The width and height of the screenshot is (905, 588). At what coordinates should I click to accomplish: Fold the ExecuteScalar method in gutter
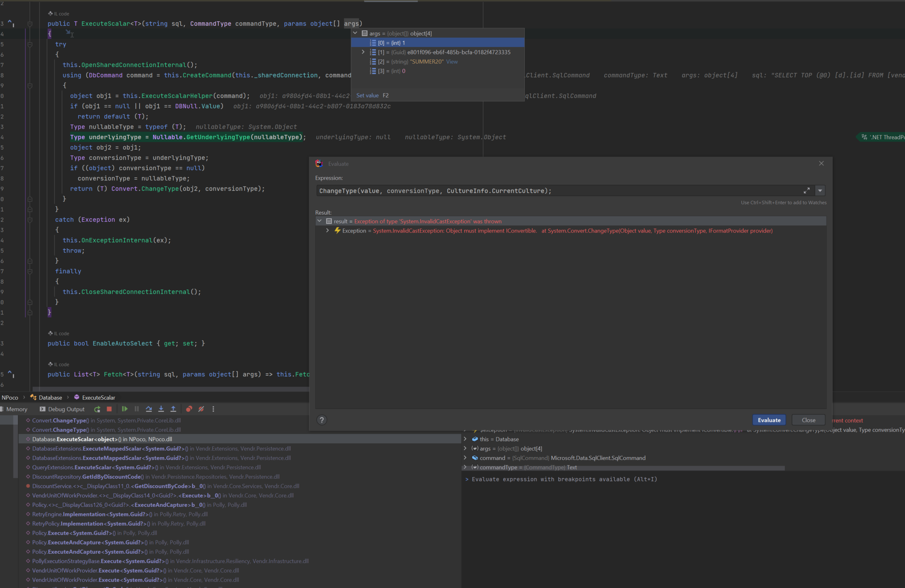pos(30,24)
